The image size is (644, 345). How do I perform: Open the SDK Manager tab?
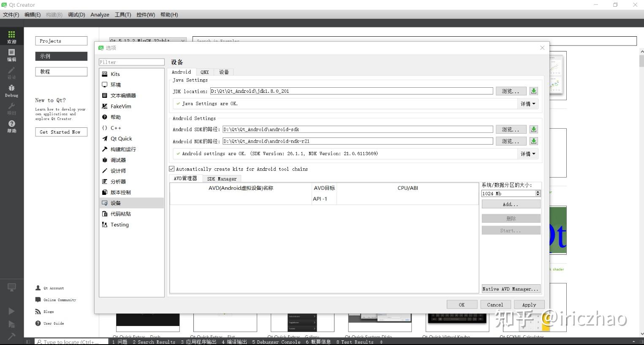(222, 179)
